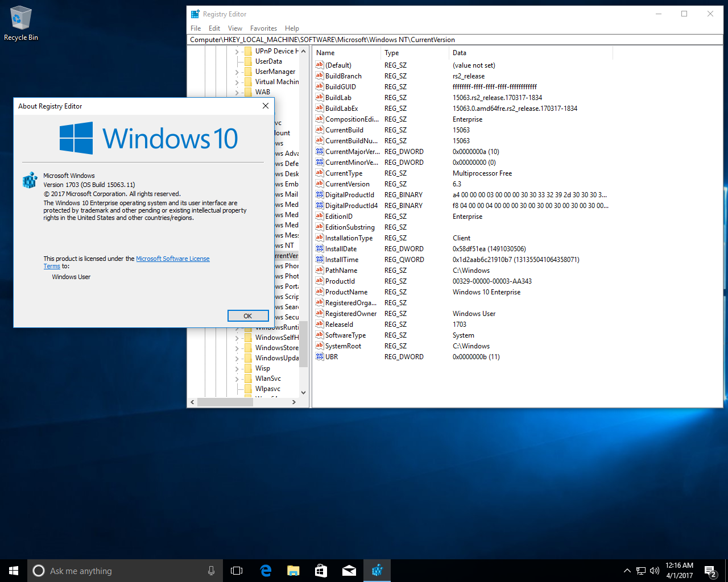Launch Microsoft Edge from taskbar
The image size is (728, 582).
[x=266, y=571]
